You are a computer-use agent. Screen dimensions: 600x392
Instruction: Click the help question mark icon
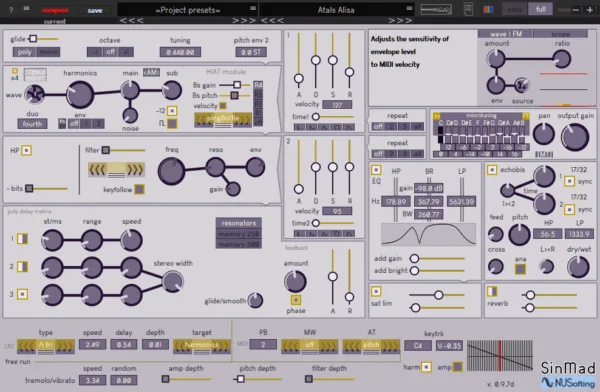(x=11, y=10)
